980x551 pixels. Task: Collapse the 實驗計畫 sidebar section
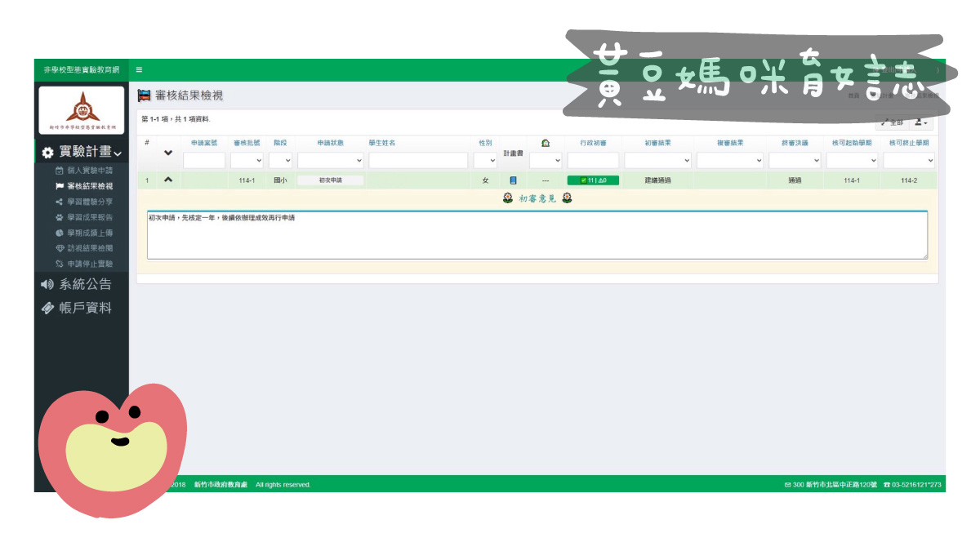[x=82, y=153]
